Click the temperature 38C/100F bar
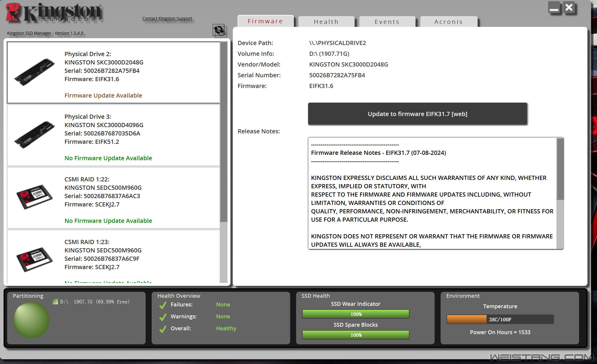597x364 pixels. pos(500,319)
